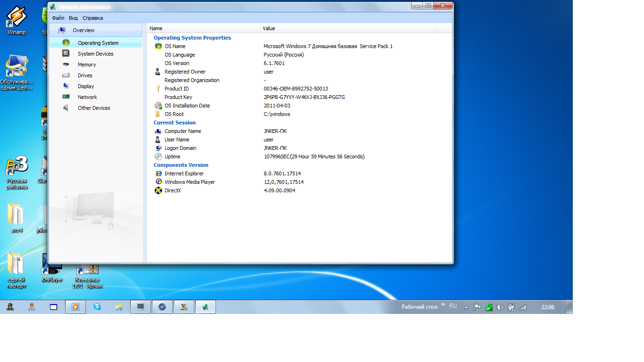
Task: Click the DirectX version 4.09.00.0904
Action: coord(280,190)
